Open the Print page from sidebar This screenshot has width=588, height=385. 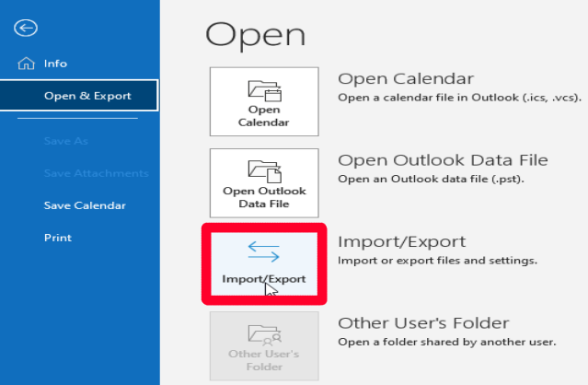[57, 238]
